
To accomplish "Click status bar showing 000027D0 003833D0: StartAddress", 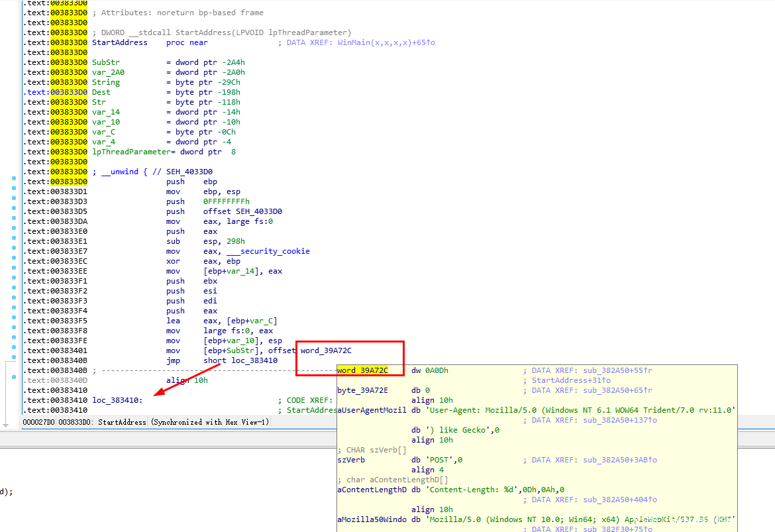I will (x=146, y=422).
